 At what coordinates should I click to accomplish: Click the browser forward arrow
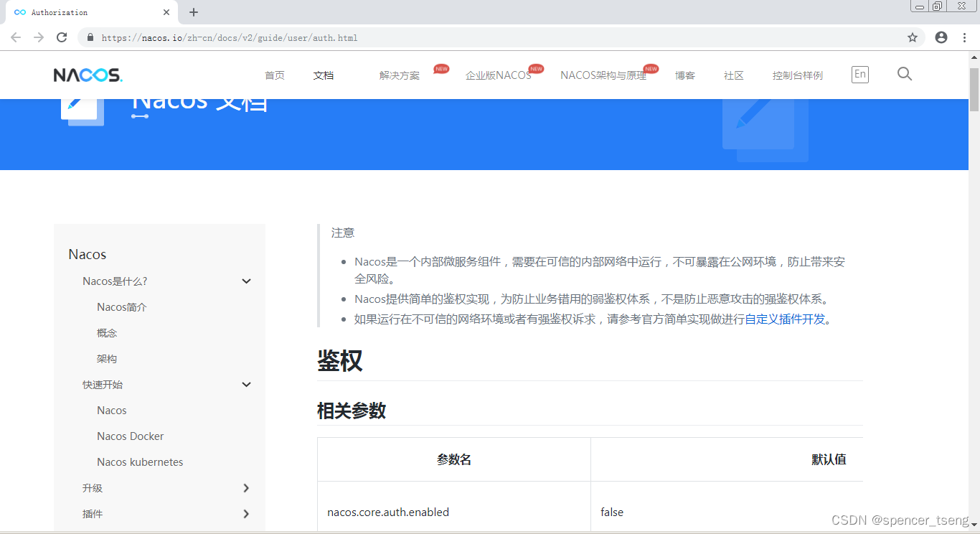click(x=39, y=37)
